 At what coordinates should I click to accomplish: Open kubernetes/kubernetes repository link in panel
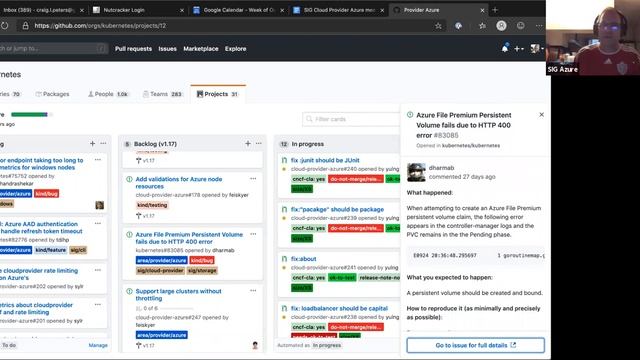point(471,146)
